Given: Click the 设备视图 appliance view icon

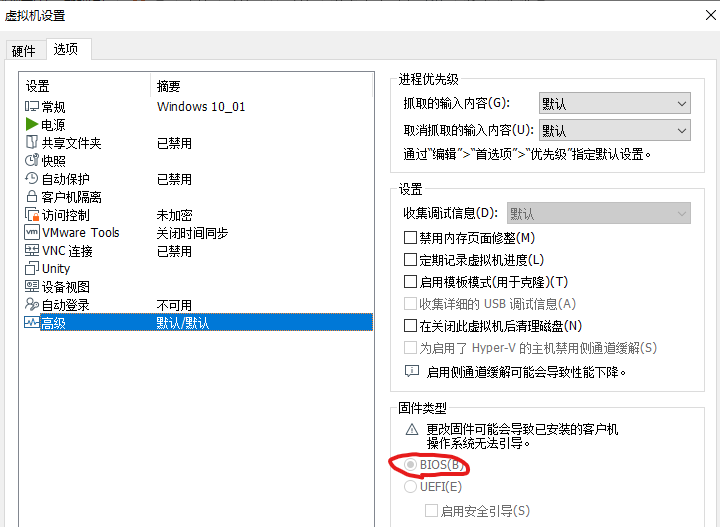Looking at the screenshot, I should pos(32,286).
